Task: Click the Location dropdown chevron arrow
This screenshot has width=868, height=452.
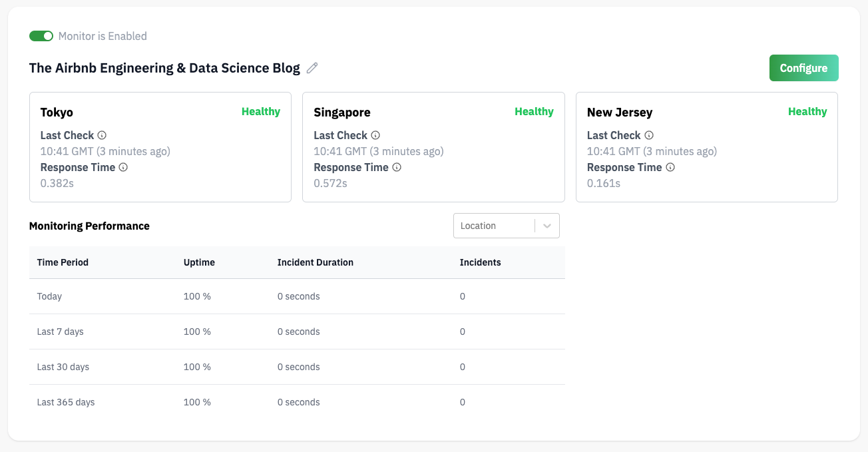Action: coord(547,226)
